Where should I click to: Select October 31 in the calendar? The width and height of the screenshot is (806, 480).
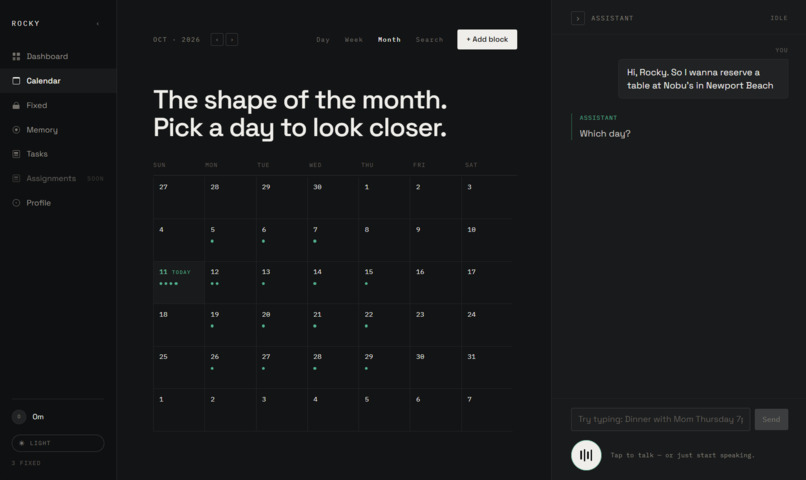(487, 367)
